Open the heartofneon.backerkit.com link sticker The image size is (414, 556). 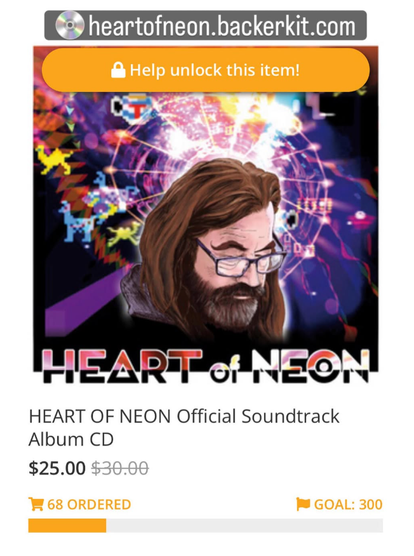click(206, 25)
